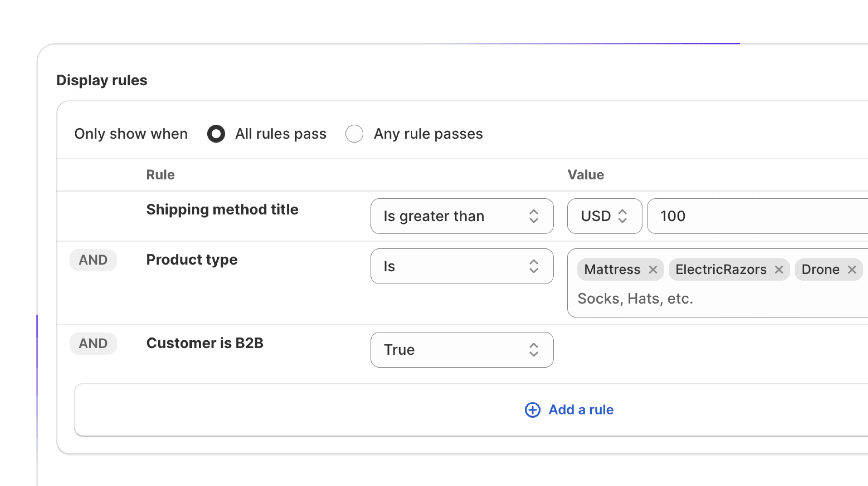Open the Is greater than operator dropdown

(x=462, y=216)
